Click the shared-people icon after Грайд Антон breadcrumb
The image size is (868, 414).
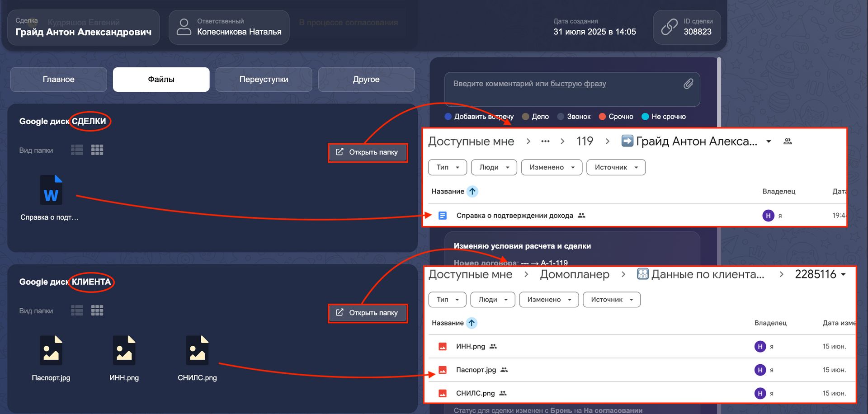(x=788, y=141)
